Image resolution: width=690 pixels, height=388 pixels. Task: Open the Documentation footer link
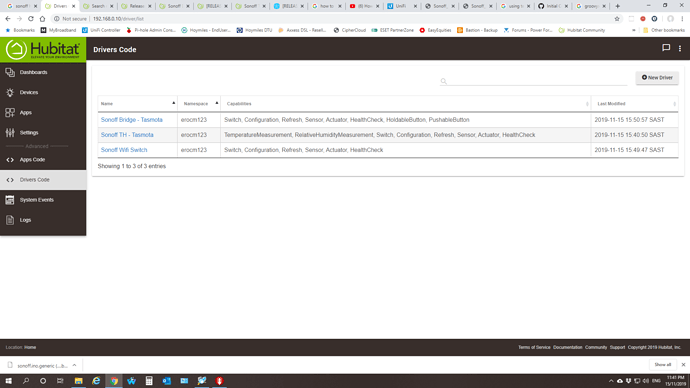[567, 347]
